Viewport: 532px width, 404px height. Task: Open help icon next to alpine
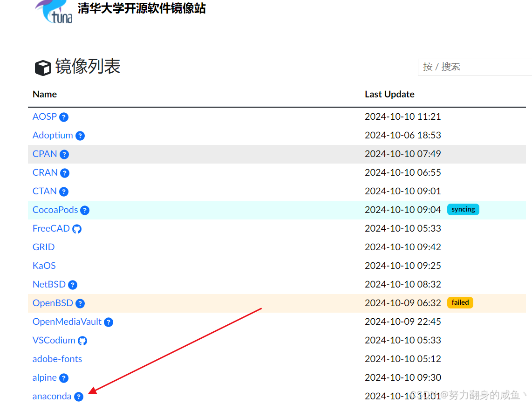[64, 378]
